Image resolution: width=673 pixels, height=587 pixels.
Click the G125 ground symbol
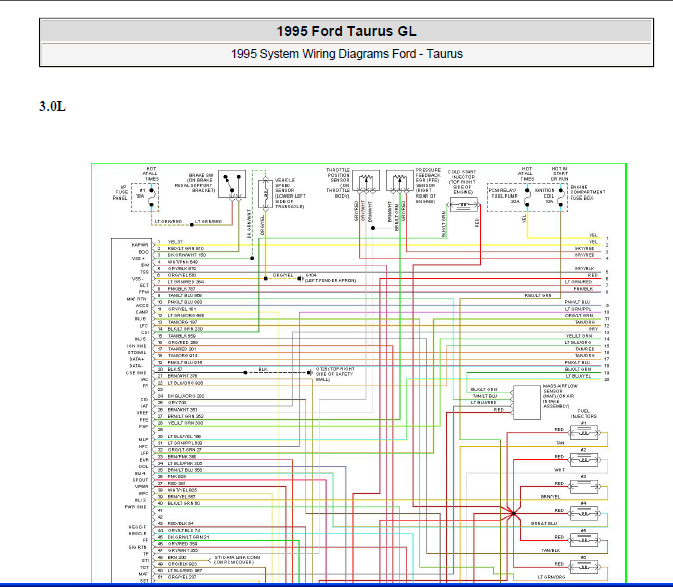[309, 372]
